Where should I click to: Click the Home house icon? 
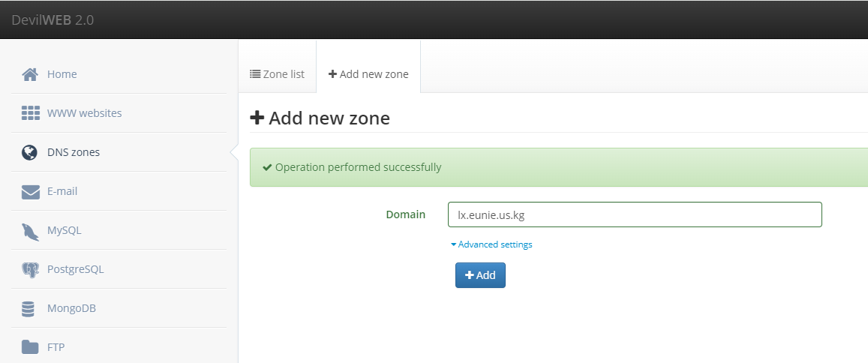point(30,74)
